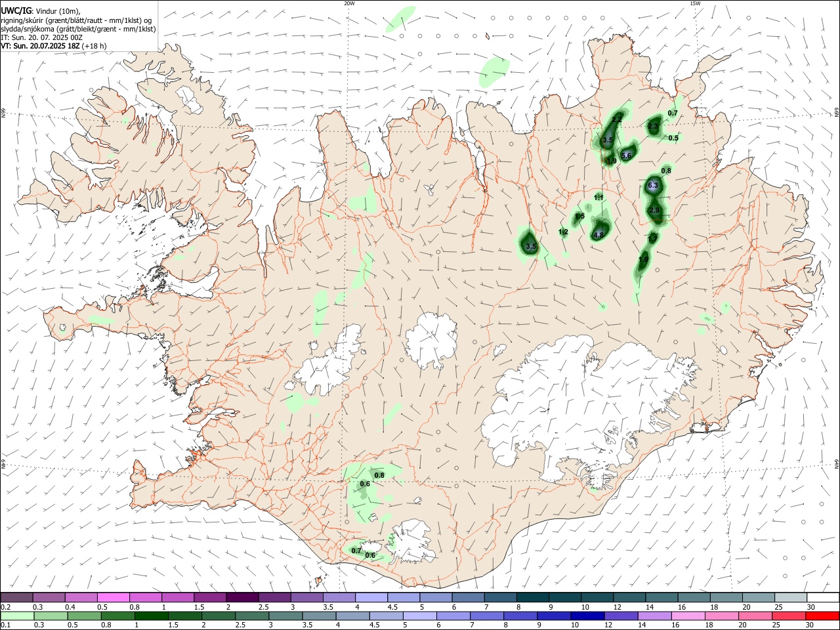This screenshot has width=840, height=630.
Task: Select the 2.2 label at the northern rain cell
Action: pyautogui.click(x=617, y=119)
